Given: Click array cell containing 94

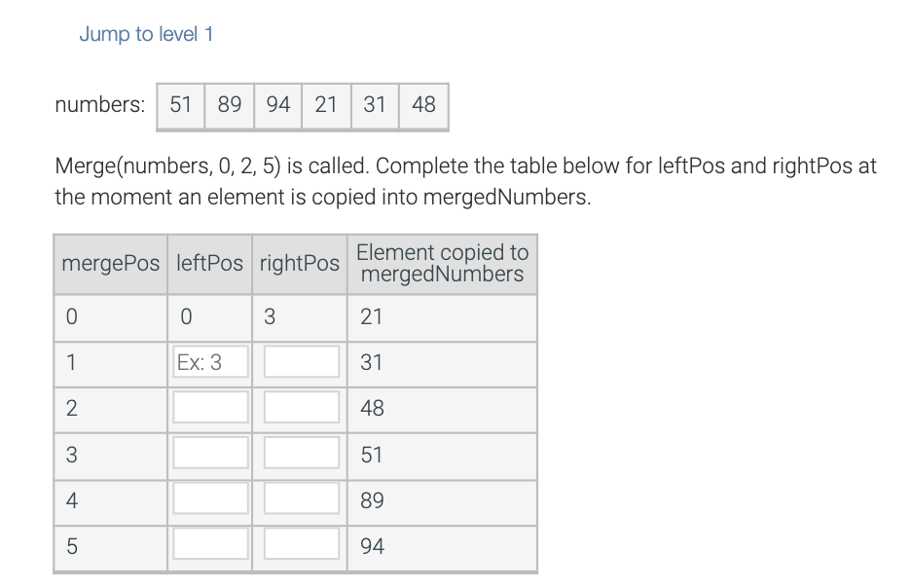Looking at the screenshot, I should click(277, 105).
